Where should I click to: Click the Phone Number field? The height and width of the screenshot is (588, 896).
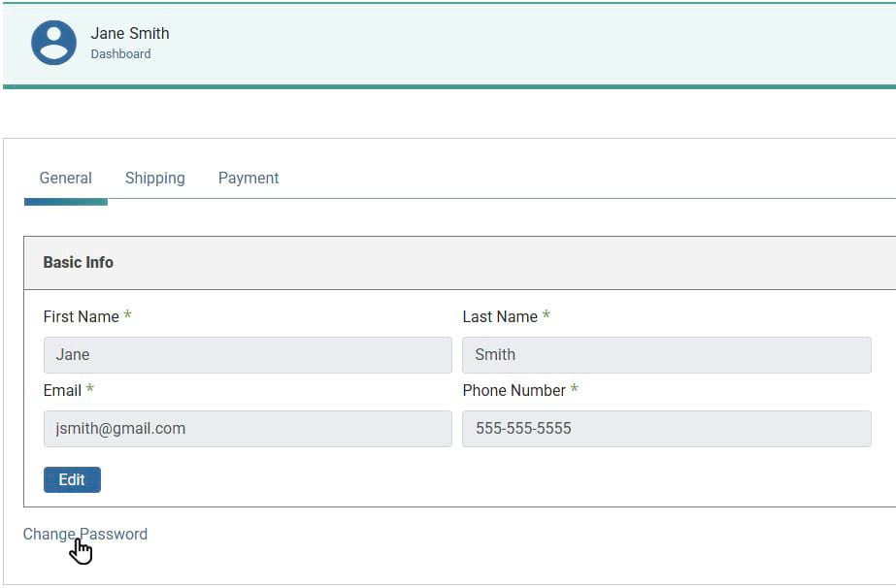[x=668, y=428]
